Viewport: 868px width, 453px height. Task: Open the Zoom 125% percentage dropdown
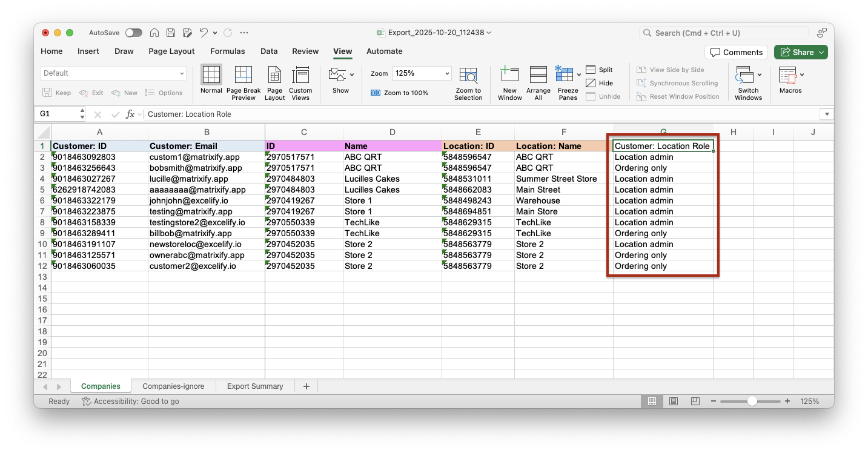coord(448,73)
